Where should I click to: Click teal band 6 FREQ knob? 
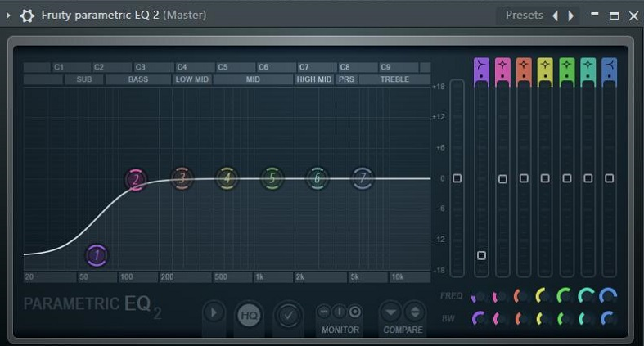(586, 297)
